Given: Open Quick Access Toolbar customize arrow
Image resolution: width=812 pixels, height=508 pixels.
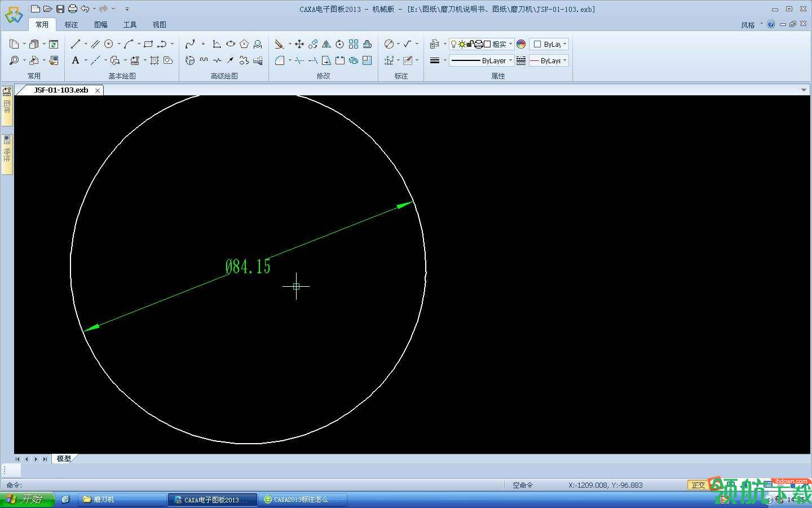Looking at the screenshot, I should [x=127, y=8].
